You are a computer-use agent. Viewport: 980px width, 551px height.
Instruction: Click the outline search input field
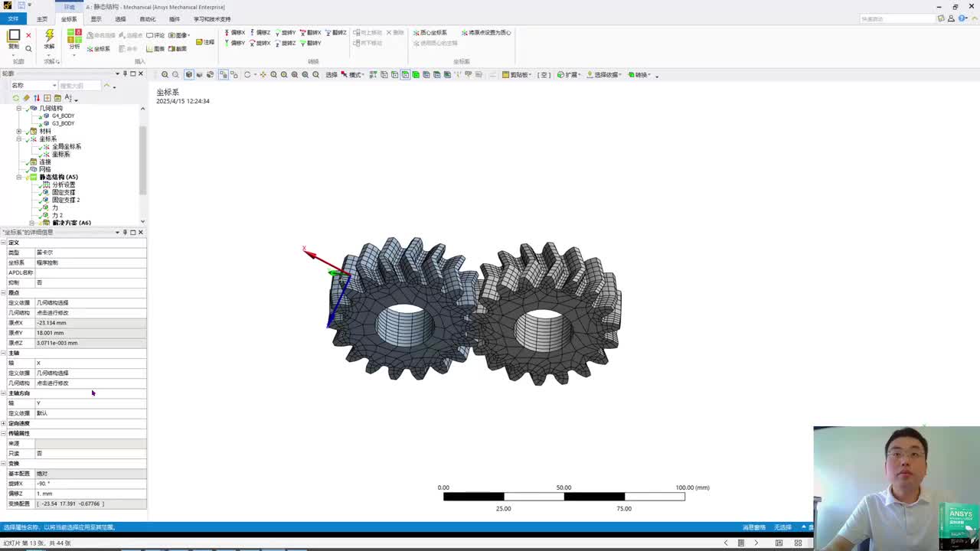[x=80, y=86]
